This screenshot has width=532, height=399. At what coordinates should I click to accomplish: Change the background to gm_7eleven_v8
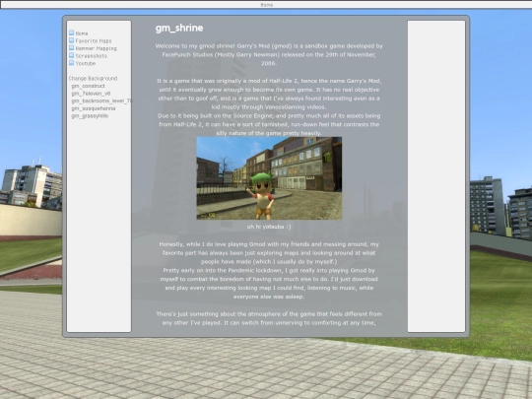[x=91, y=94]
